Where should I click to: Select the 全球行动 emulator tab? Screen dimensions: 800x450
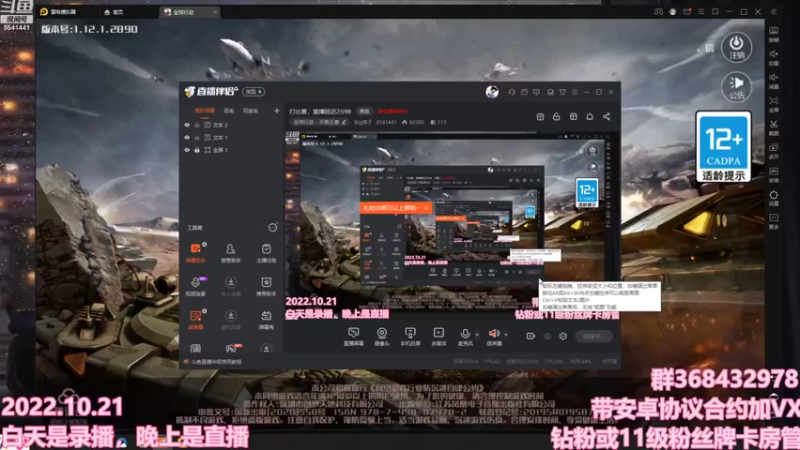(x=189, y=12)
